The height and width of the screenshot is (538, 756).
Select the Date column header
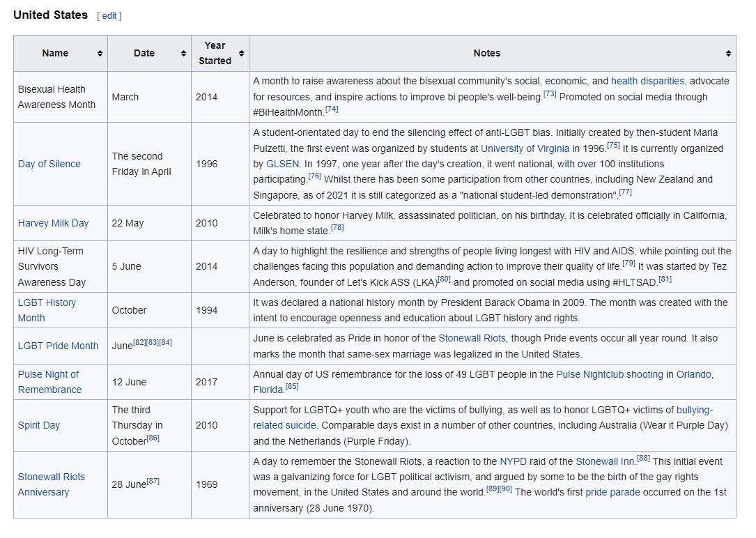click(x=150, y=54)
